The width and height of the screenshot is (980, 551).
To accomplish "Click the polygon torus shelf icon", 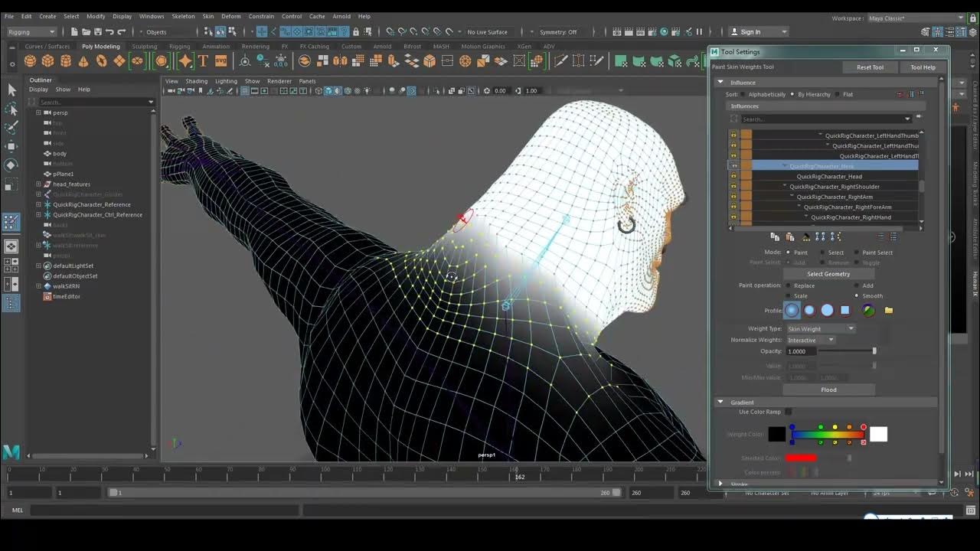I will (101, 61).
